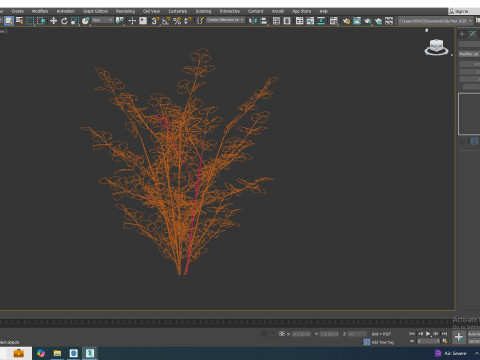480x360 pixels.
Task: Step to the previous frame
Action: [x=420, y=333]
